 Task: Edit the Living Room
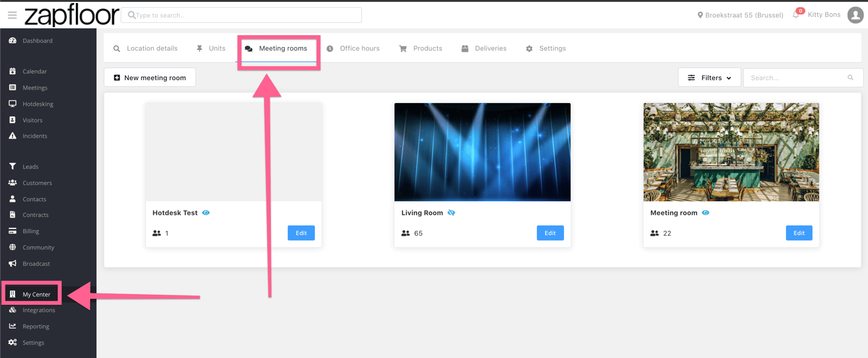coord(550,233)
